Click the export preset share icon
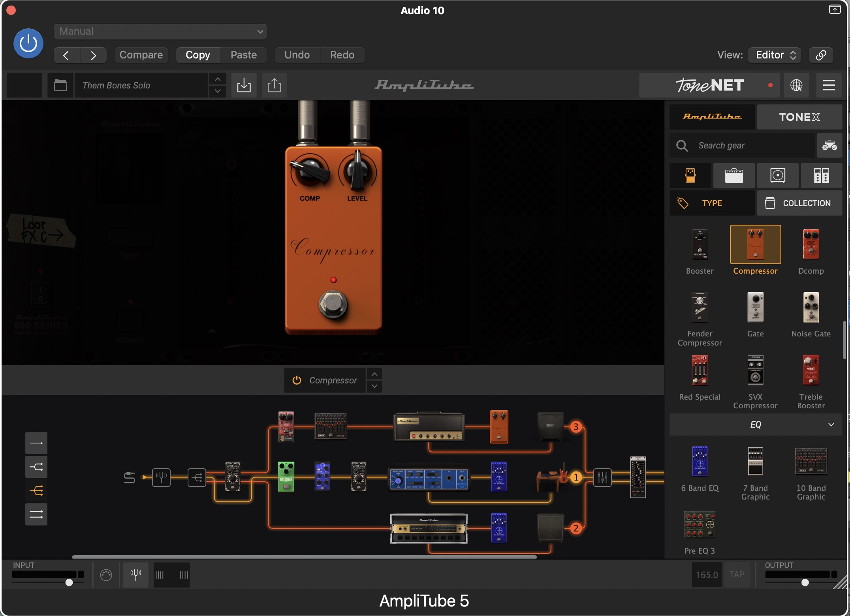The height and width of the screenshot is (616, 850). click(274, 85)
